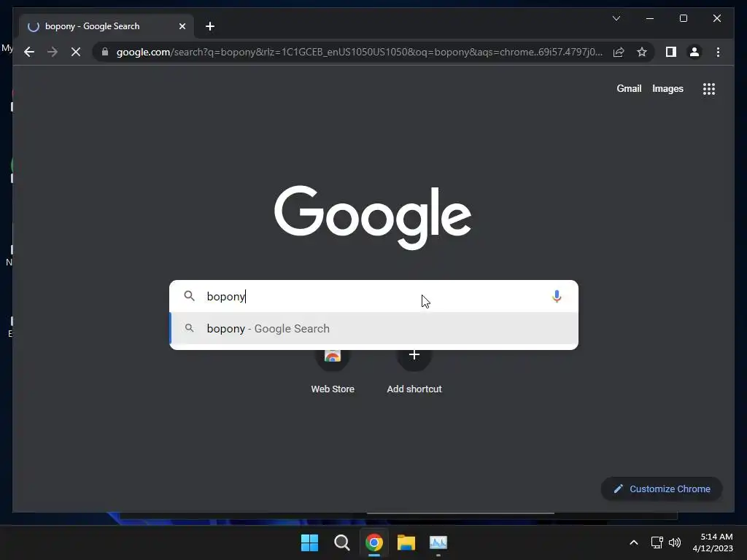This screenshot has width=747, height=560.
Task: Click the Chrome address bar URL
Action: (360, 52)
